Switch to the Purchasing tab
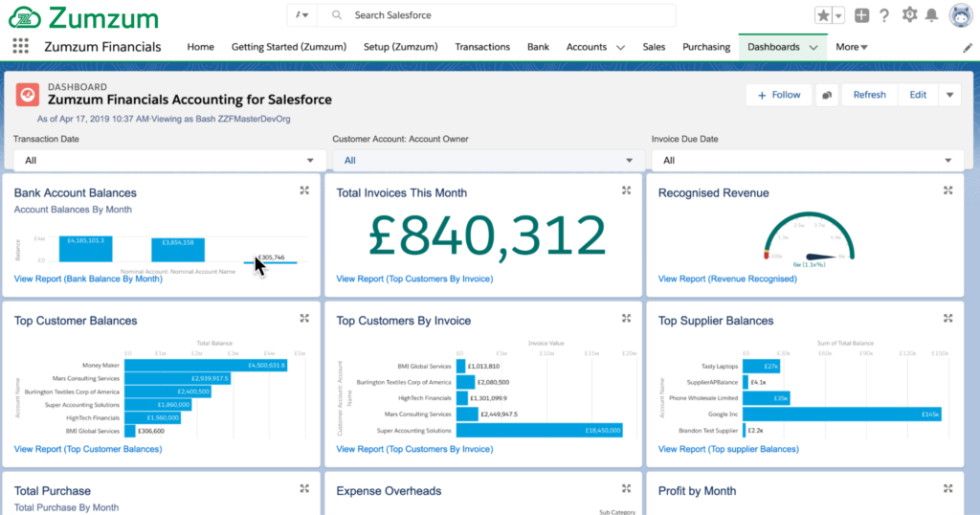This screenshot has width=980, height=515. tap(706, 47)
